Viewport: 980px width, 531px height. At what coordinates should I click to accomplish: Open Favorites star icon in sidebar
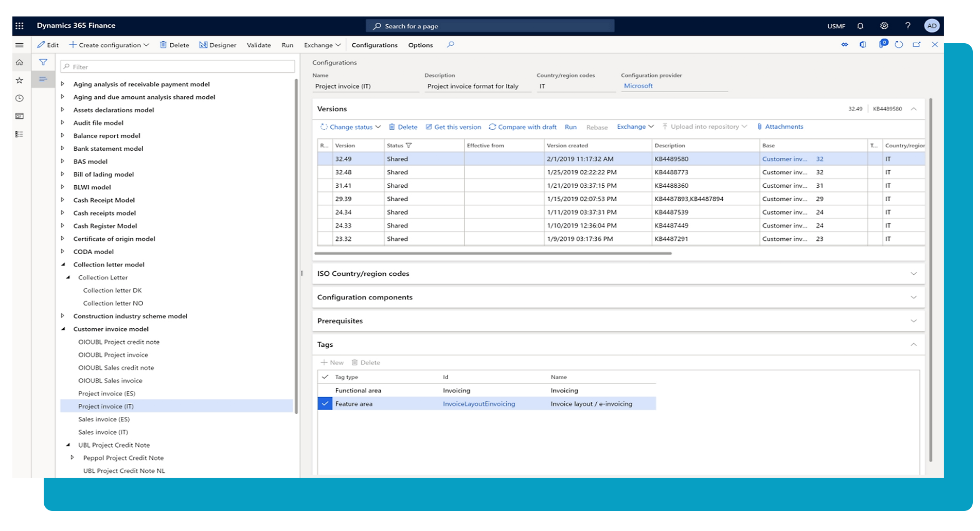pos(20,80)
